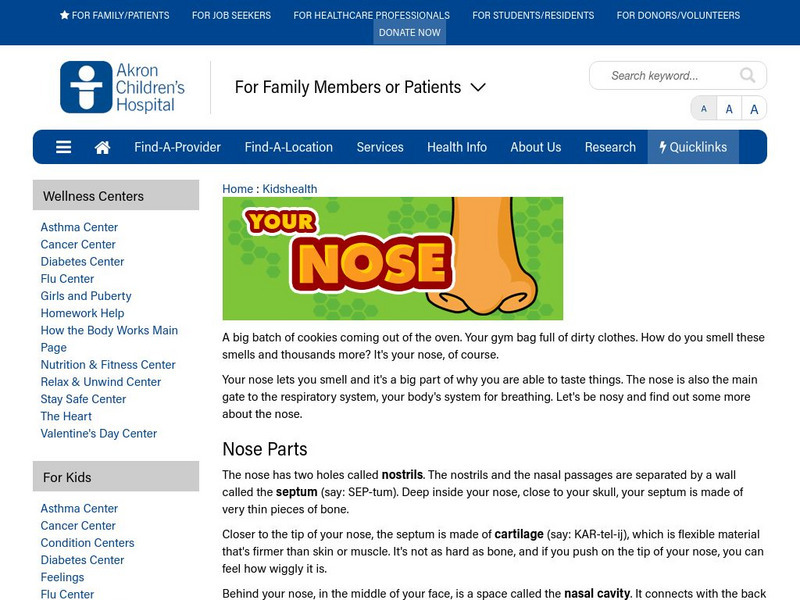Open the hamburger menu icon
Image resolution: width=800 pixels, height=600 pixels.
[63, 147]
